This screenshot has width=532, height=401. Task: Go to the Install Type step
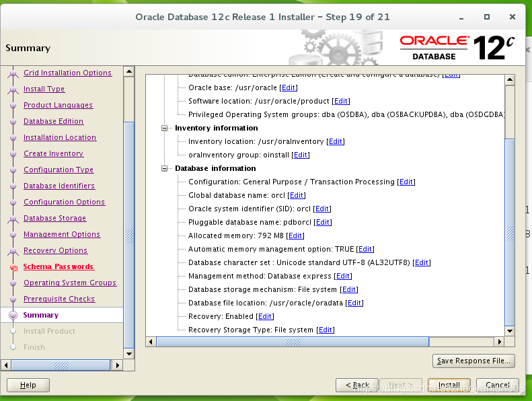44,89
